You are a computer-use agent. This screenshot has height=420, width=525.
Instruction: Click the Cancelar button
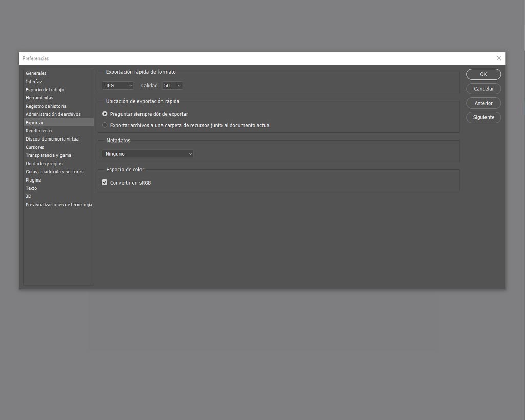(483, 89)
